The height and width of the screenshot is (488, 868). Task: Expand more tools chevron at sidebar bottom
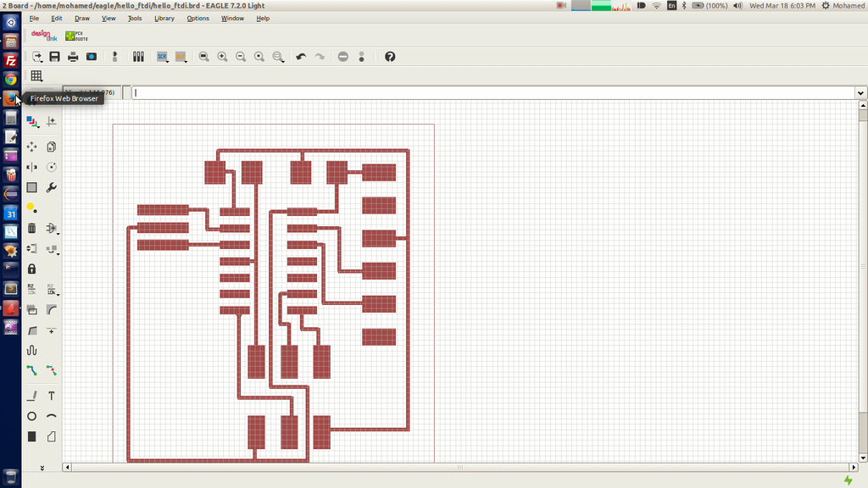click(42, 468)
